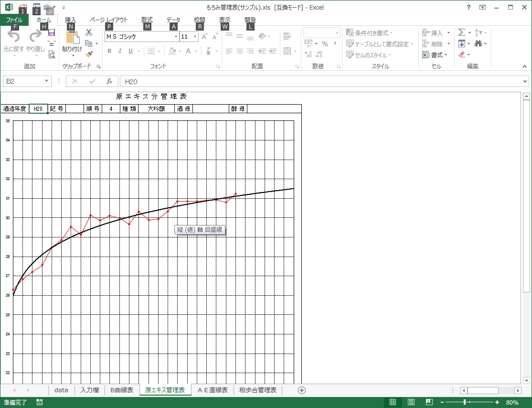Click the zoom slider in status bar
The height and width of the screenshot is (408, 532).
coord(465,402)
